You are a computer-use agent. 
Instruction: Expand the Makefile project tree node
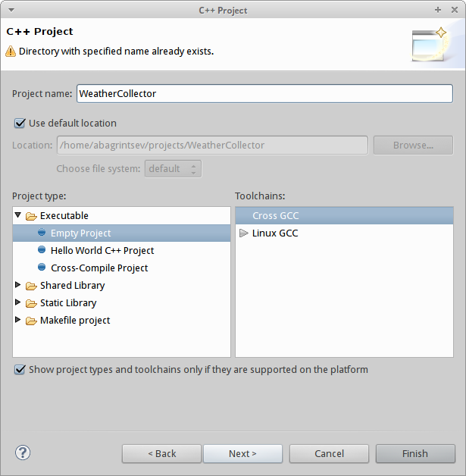[x=18, y=321]
